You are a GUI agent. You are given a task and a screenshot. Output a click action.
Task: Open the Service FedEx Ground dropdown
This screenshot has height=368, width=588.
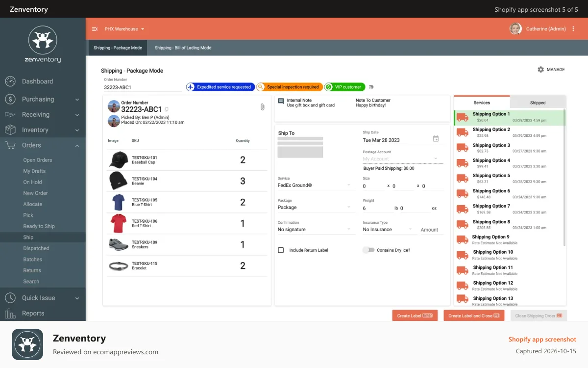316,185
